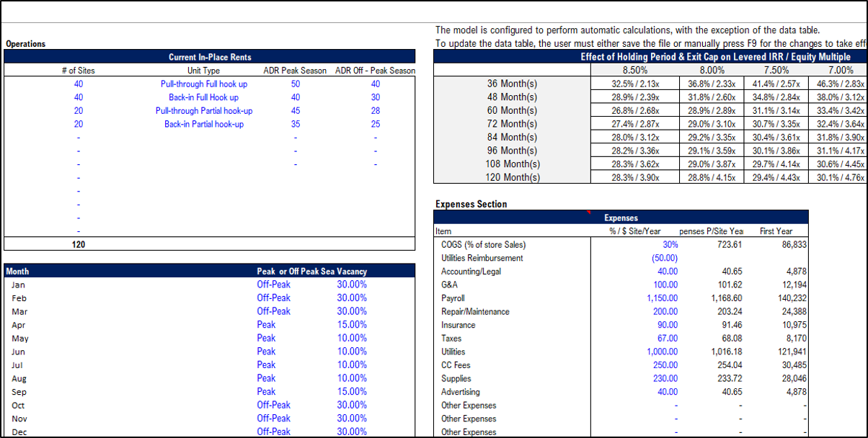
Task: Click the '30.1% / 4.76x' result cell
Action: tap(840, 178)
